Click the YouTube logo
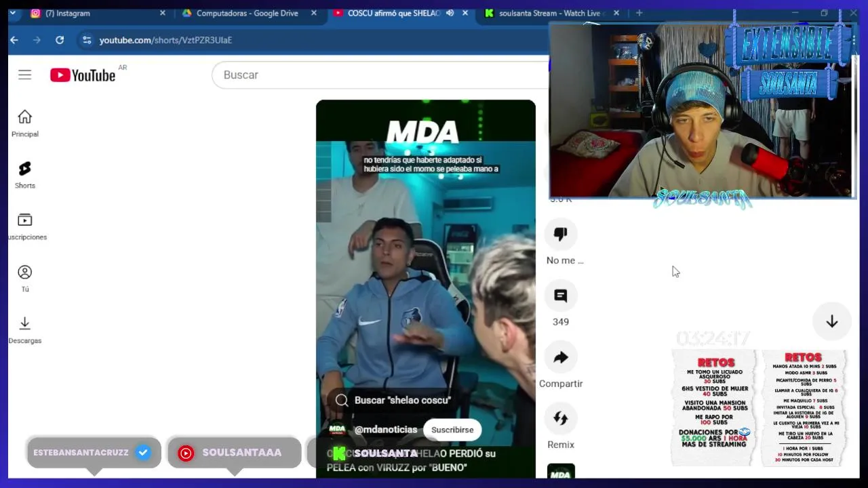Screen dimensions: 868x488 [x=83, y=75]
